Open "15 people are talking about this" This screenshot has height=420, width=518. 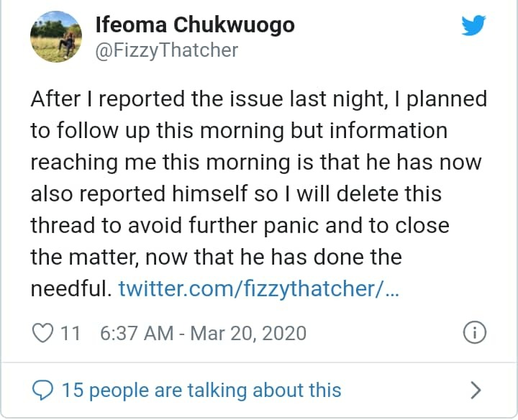point(201,390)
